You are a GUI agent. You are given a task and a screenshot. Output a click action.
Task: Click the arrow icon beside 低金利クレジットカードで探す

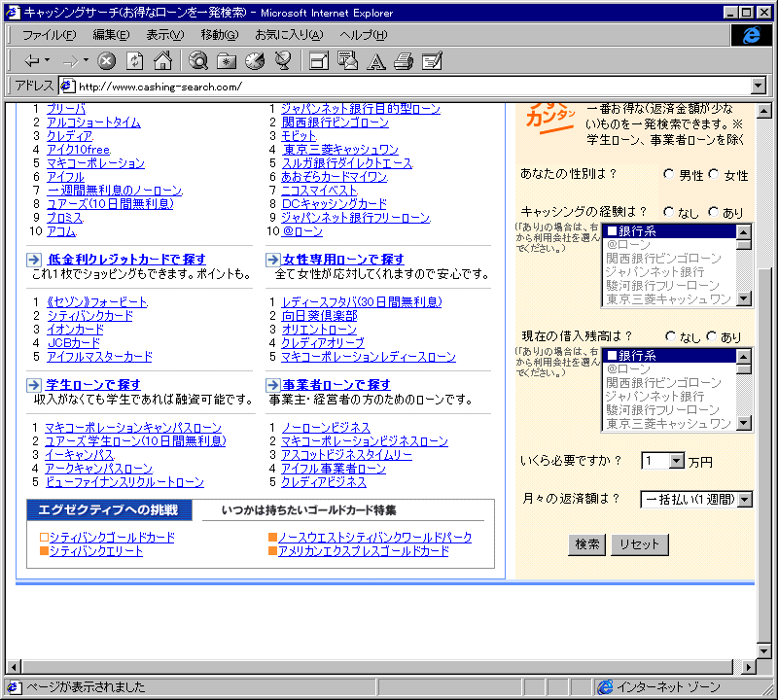click(x=34, y=260)
